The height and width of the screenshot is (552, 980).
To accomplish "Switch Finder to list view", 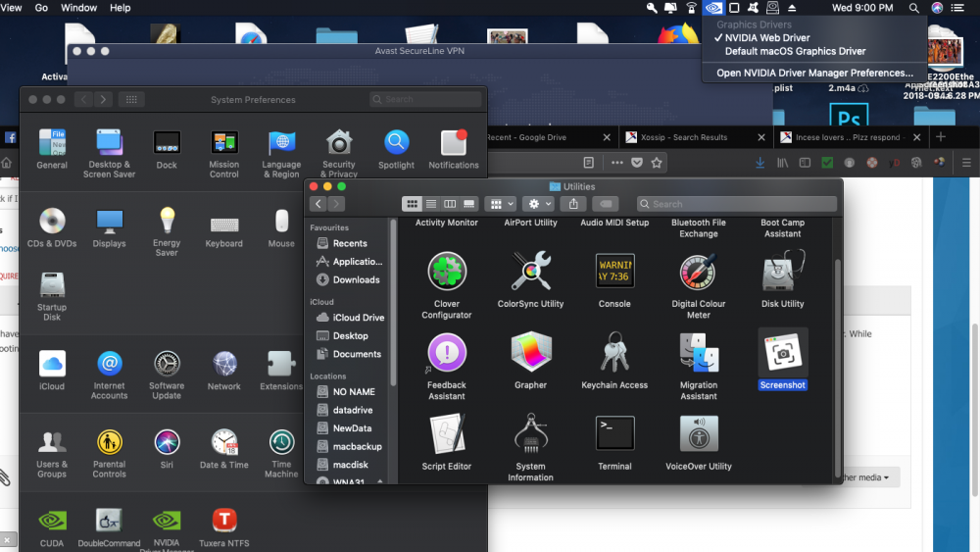I will coord(430,204).
